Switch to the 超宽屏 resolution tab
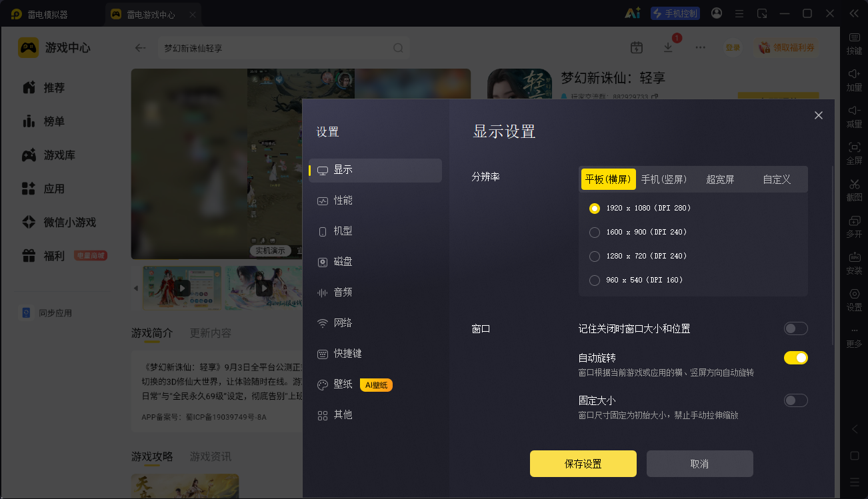The image size is (868, 499). click(x=720, y=179)
